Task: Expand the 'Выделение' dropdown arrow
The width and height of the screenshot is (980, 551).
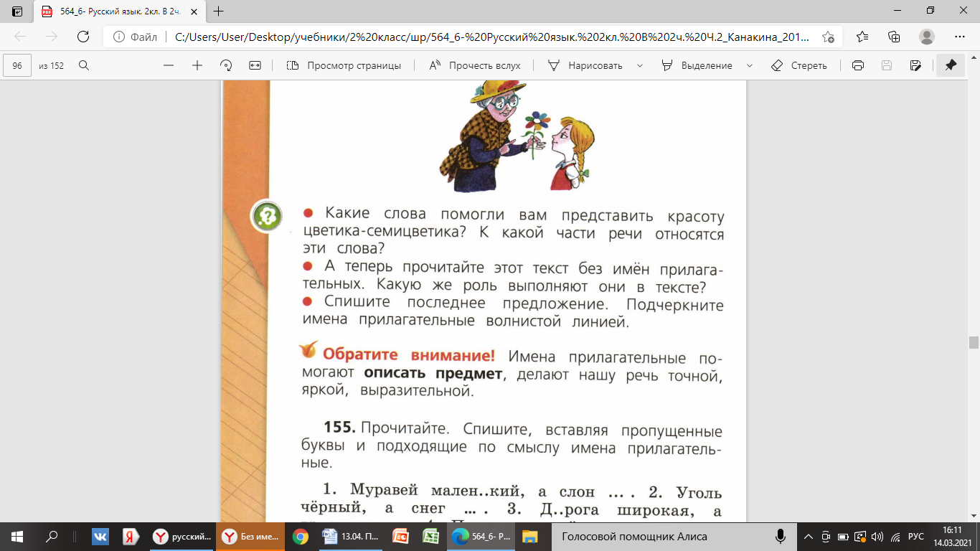Action: (x=750, y=65)
